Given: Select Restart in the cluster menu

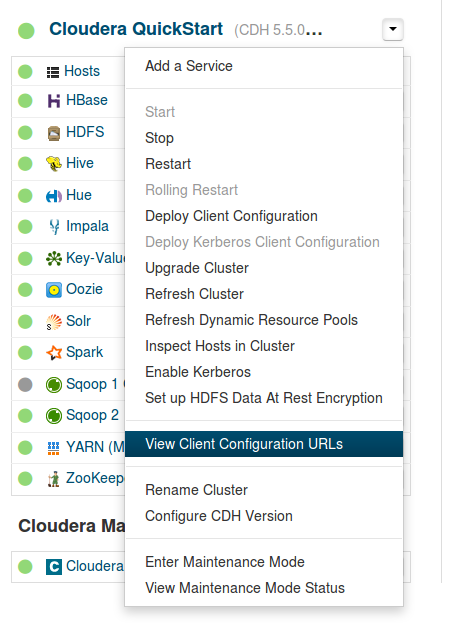Looking at the screenshot, I should tap(168, 164).
